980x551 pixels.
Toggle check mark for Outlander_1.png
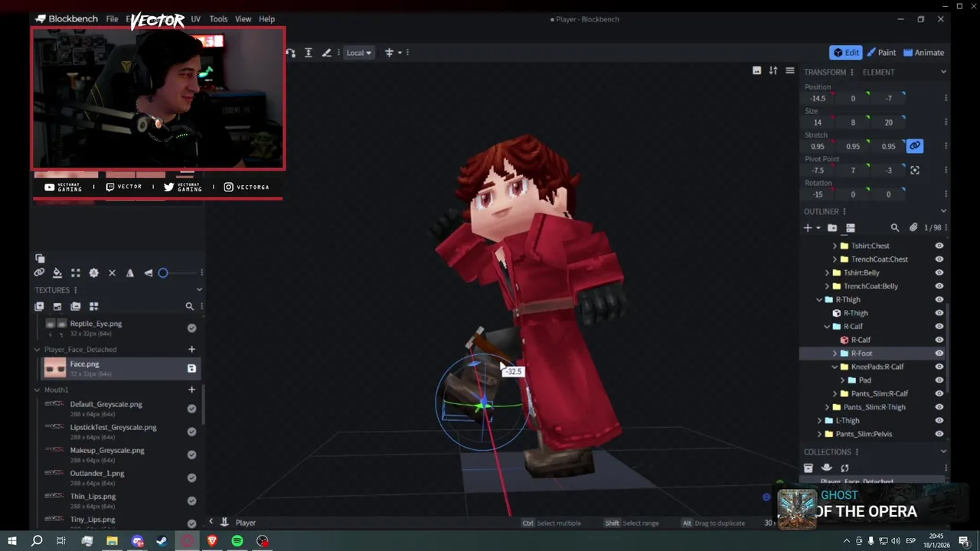click(x=191, y=478)
